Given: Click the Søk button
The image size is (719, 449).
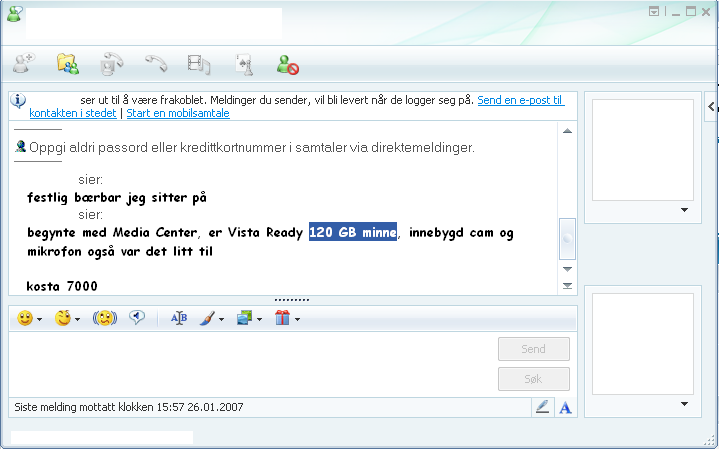Looking at the screenshot, I should 534,379.
